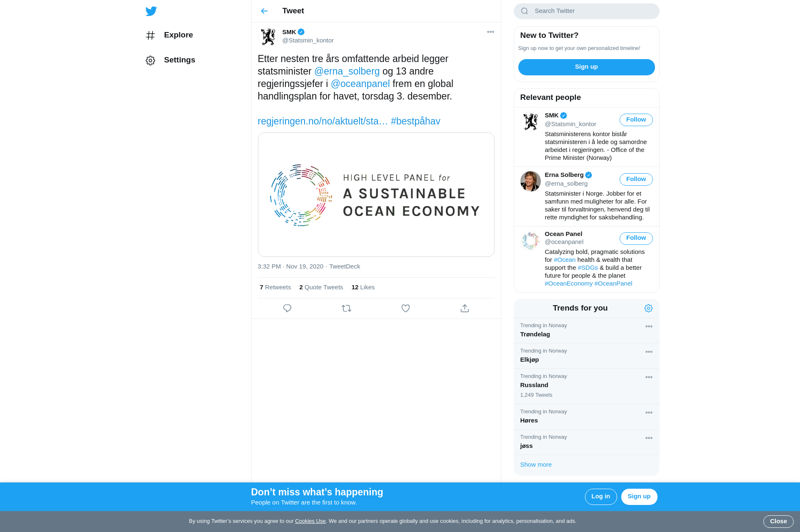Viewport: 800px width, 532px height.
Task: Retweet the SMK tweet
Action: 346,308
